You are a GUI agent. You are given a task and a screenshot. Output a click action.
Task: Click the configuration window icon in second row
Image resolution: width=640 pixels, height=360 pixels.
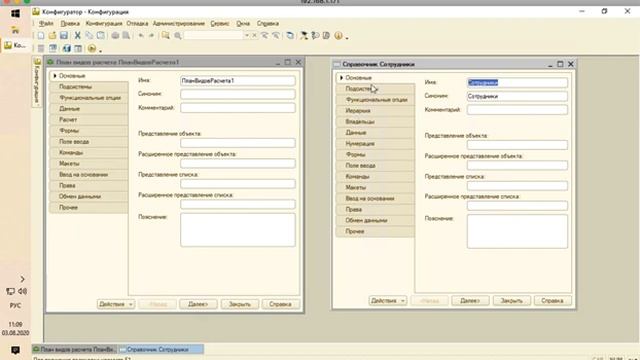pos(53,49)
